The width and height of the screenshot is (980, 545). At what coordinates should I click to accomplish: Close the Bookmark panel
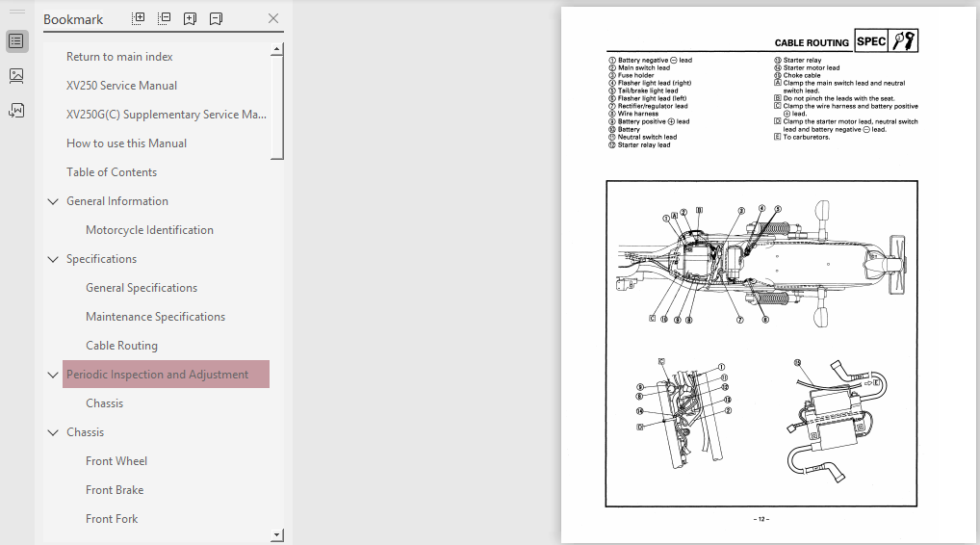tap(273, 18)
